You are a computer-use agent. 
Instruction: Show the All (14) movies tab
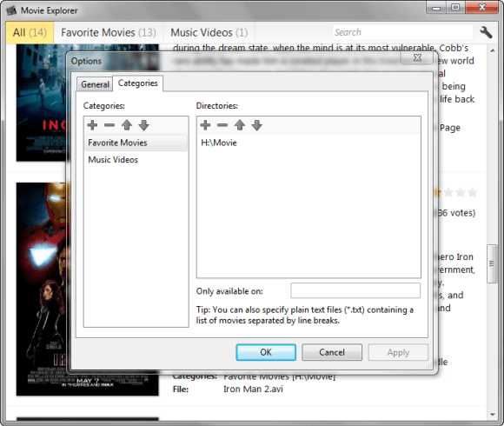coord(30,32)
